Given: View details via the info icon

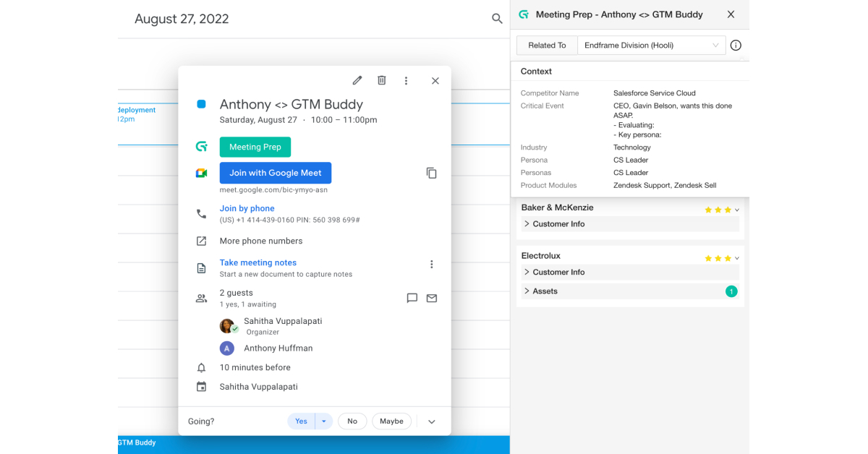Looking at the screenshot, I should tap(736, 45).
